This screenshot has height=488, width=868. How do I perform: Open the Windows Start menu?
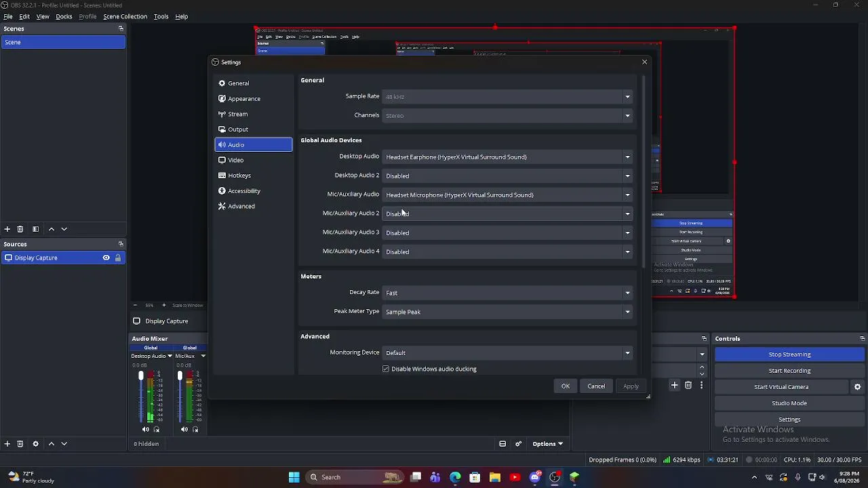(294, 477)
